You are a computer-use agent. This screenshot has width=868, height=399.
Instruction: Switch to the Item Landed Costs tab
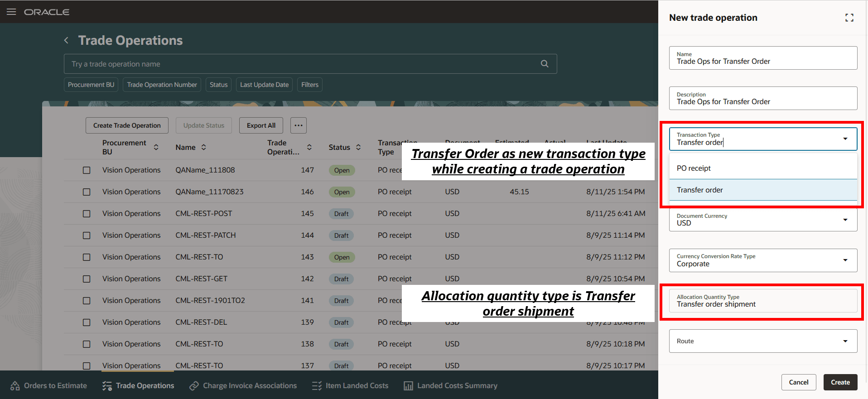(x=350, y=386)
